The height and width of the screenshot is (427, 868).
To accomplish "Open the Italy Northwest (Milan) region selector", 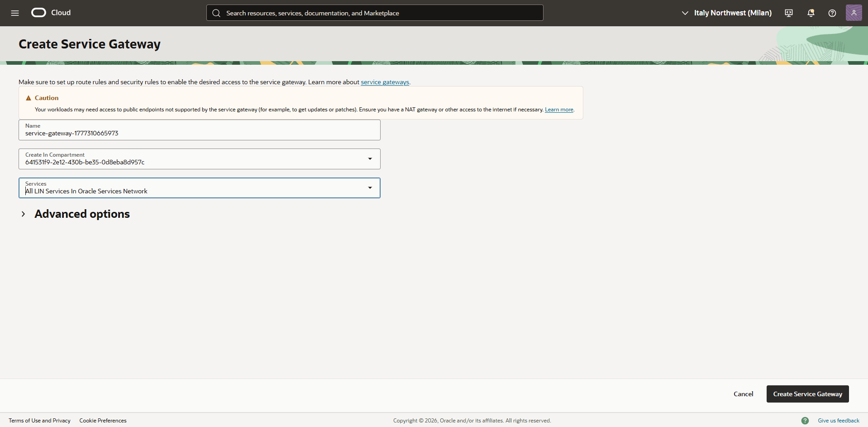I will 726,13.
